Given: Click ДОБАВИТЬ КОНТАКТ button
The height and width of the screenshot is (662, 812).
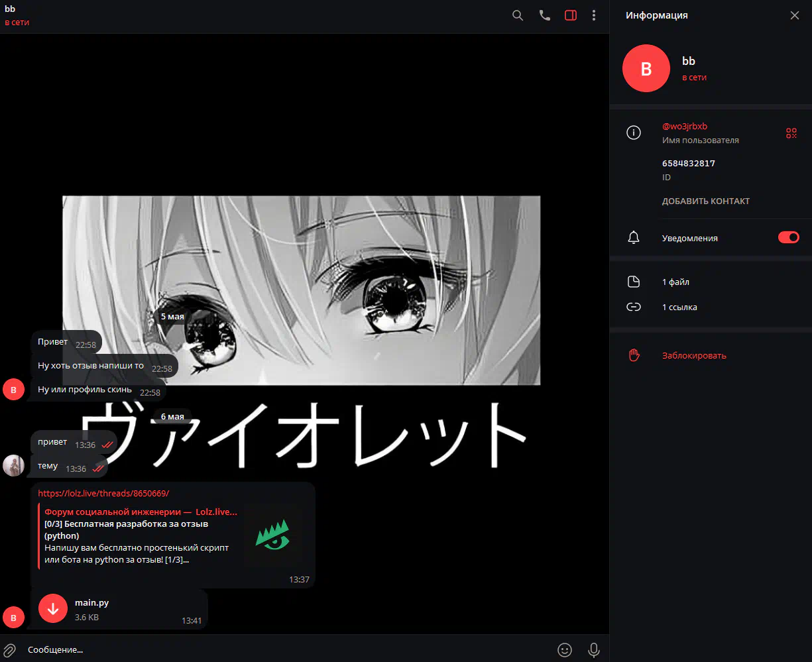Looking at the screenshot, I should tap(706, 201).
